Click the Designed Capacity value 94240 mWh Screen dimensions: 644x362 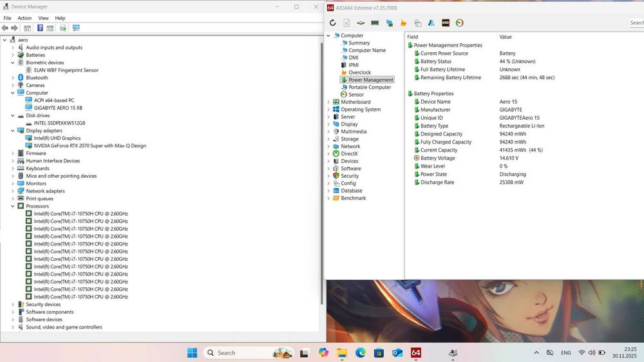click(513, 134)
